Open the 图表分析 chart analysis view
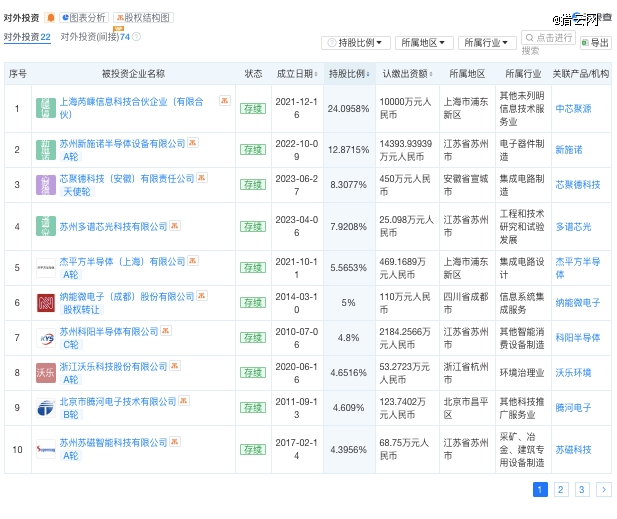The height and width of the screenshot is (519, 617). 84,18
